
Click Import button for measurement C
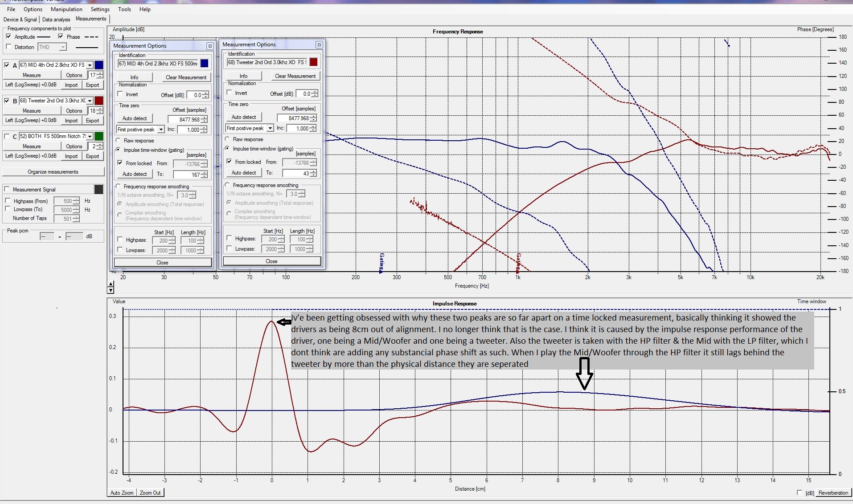(71, 156)
